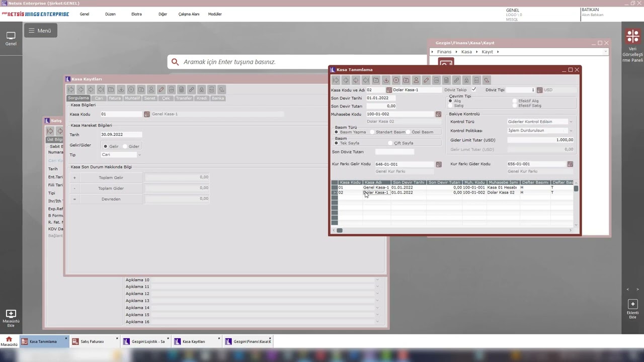Select Alış çevrim tipi
This screenshot has height=362, width=644.
tap(450, 101)
